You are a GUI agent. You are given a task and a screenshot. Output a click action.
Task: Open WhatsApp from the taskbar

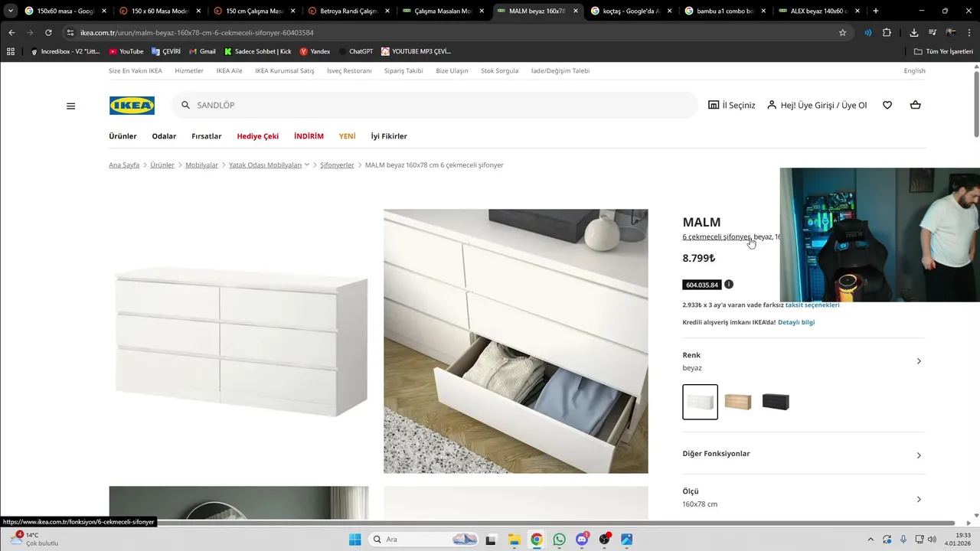[x=559, y=540]
